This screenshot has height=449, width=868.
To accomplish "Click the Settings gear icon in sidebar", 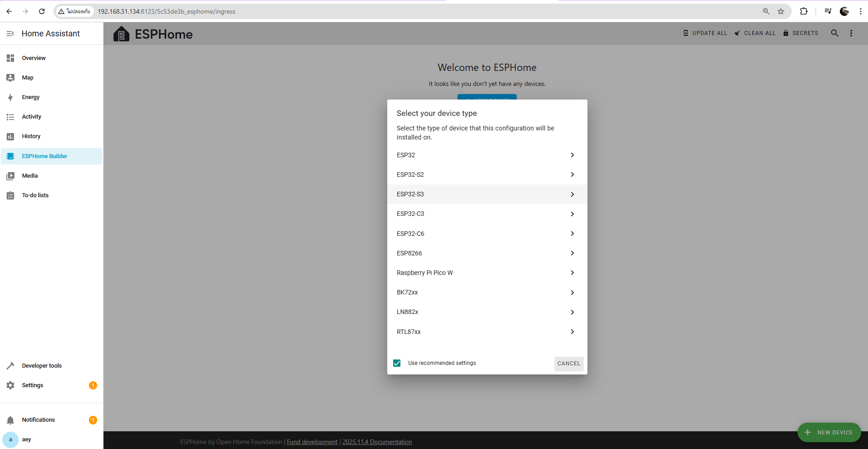I will click(10, 385).
